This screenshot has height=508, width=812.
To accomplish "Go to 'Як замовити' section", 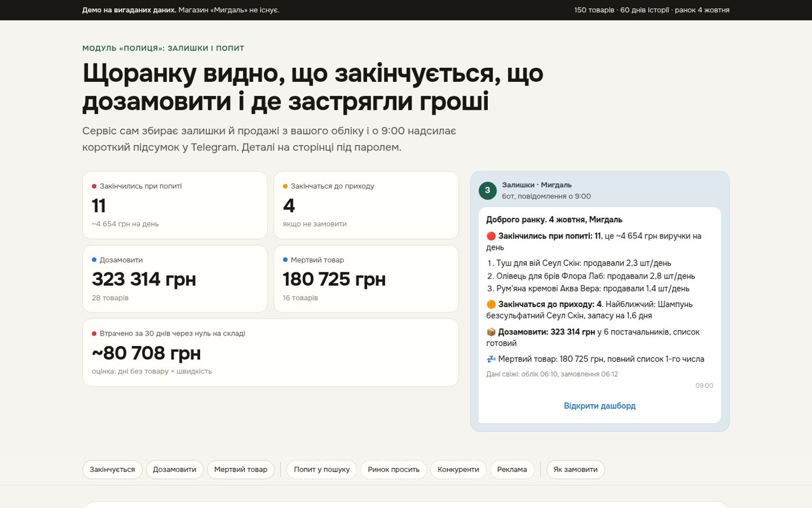I will point(575,470).
